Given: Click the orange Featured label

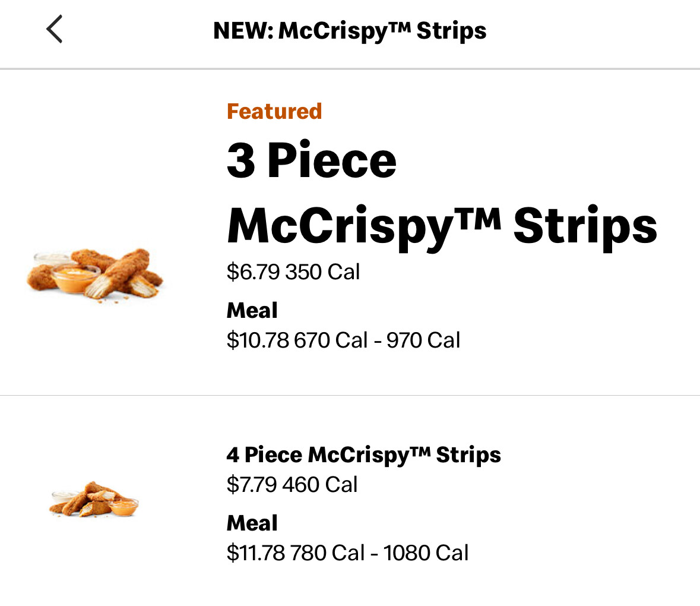Looking at the screenshot, I should [274, 111].
